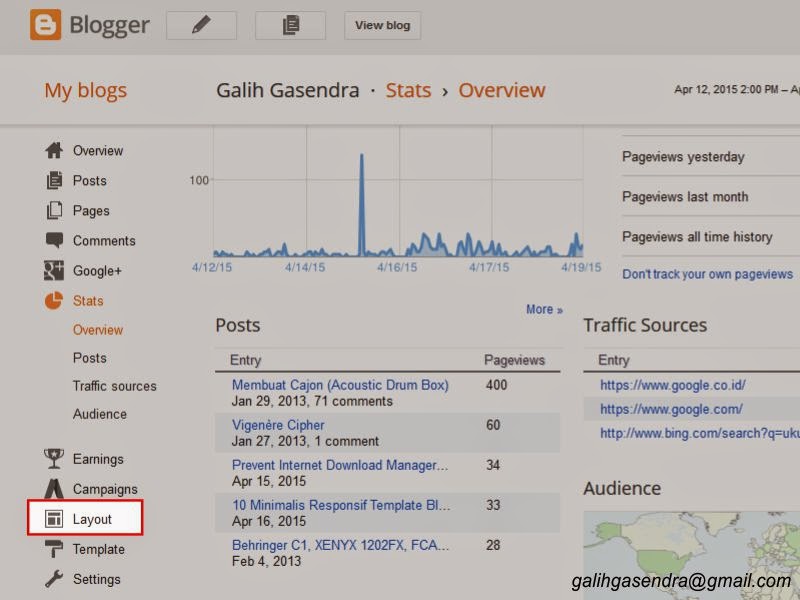This screenshot has height=600, width=800.
Task: Open the Google+ sidebar icon
Action: (x=54, y=270)
